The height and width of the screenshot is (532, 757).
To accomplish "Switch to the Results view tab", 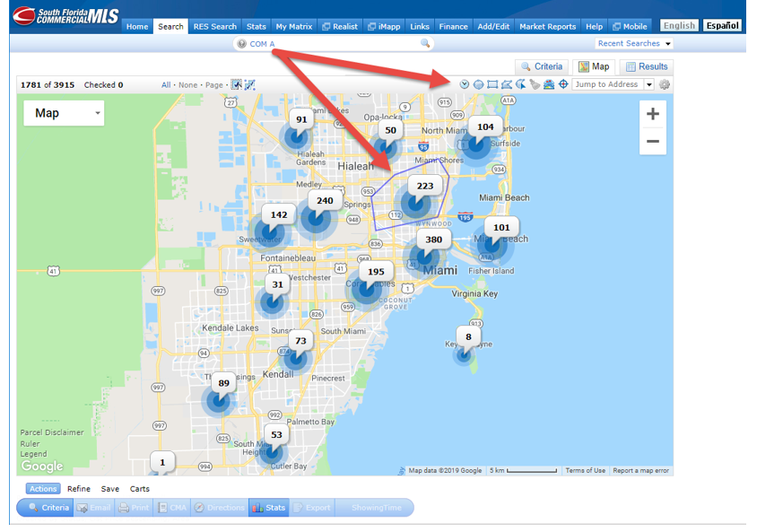I will tap(647, 66).
